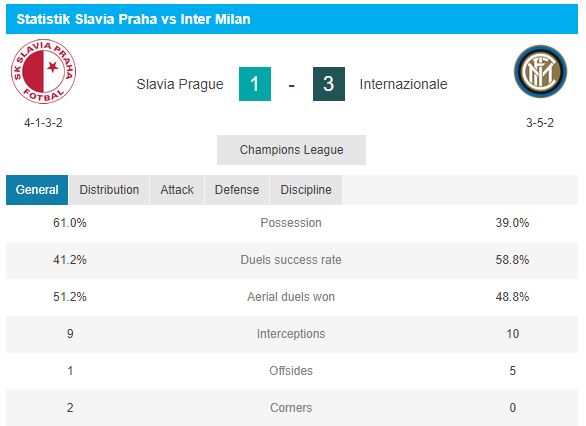Select the Aerial duels won row label
This screenshot has width=586, height=426.
pyautogui.click(x=291, y=297)
